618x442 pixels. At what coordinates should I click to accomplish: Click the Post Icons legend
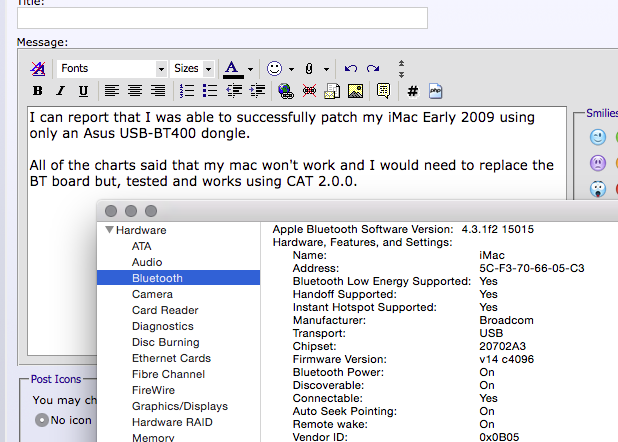point(56,379)
